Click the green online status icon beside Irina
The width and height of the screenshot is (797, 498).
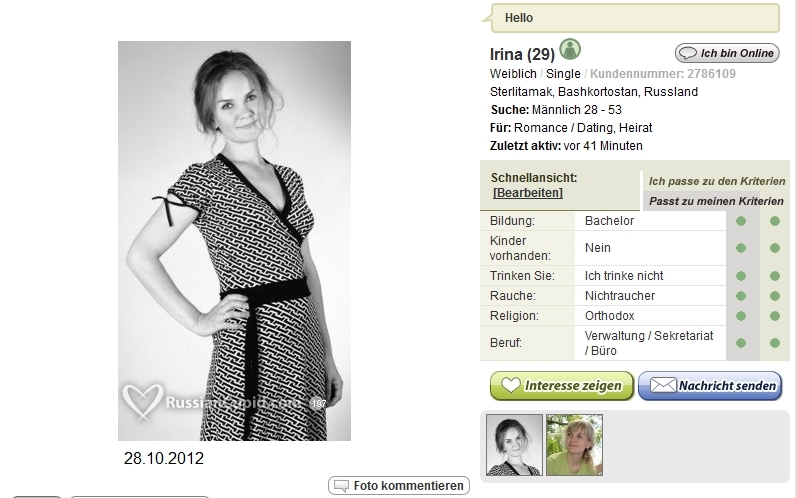pyautogui.click(x=570, y=50)
